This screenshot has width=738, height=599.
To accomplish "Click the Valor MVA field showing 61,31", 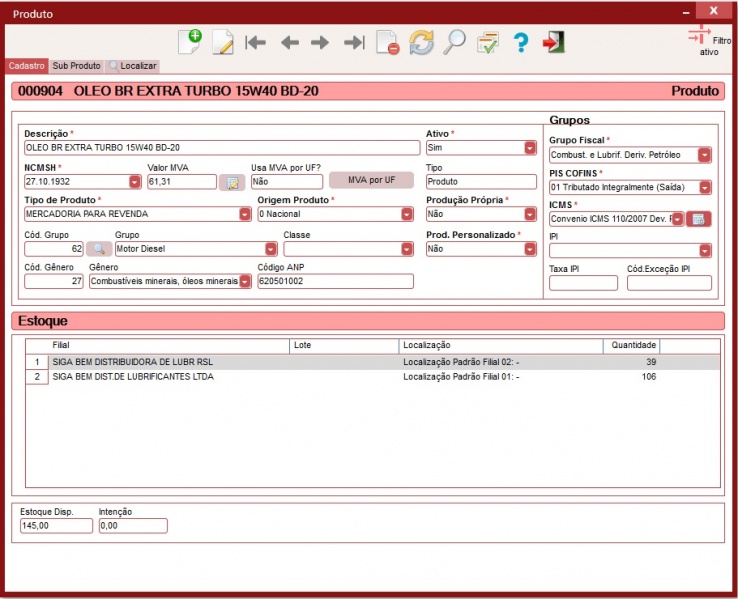I will coord(182,182).
